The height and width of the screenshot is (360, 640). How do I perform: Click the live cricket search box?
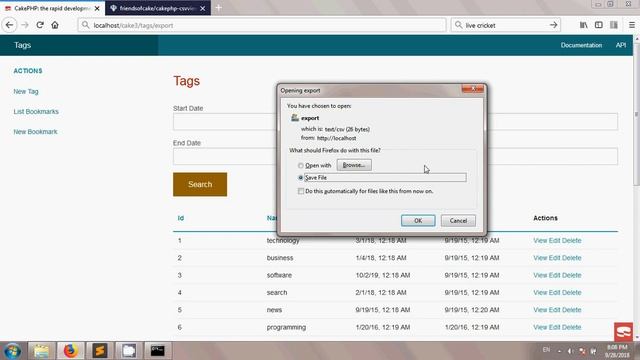pyautogui.click(x=505, y=25)
